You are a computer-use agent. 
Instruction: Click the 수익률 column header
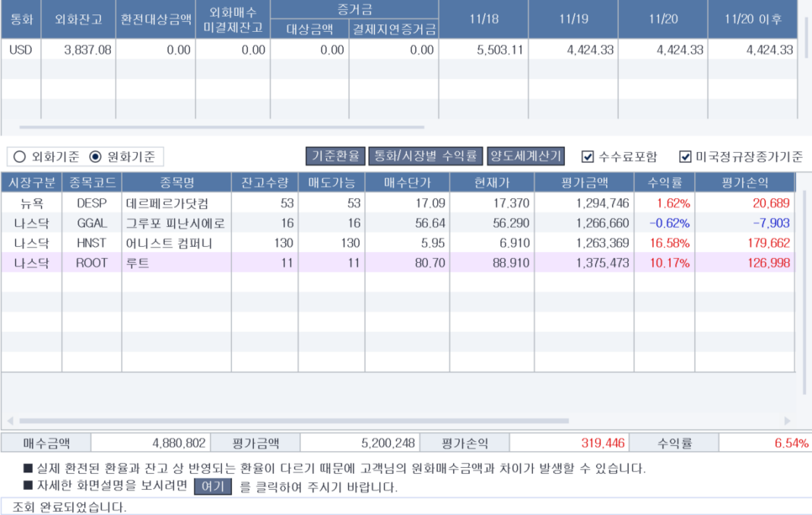665,182
